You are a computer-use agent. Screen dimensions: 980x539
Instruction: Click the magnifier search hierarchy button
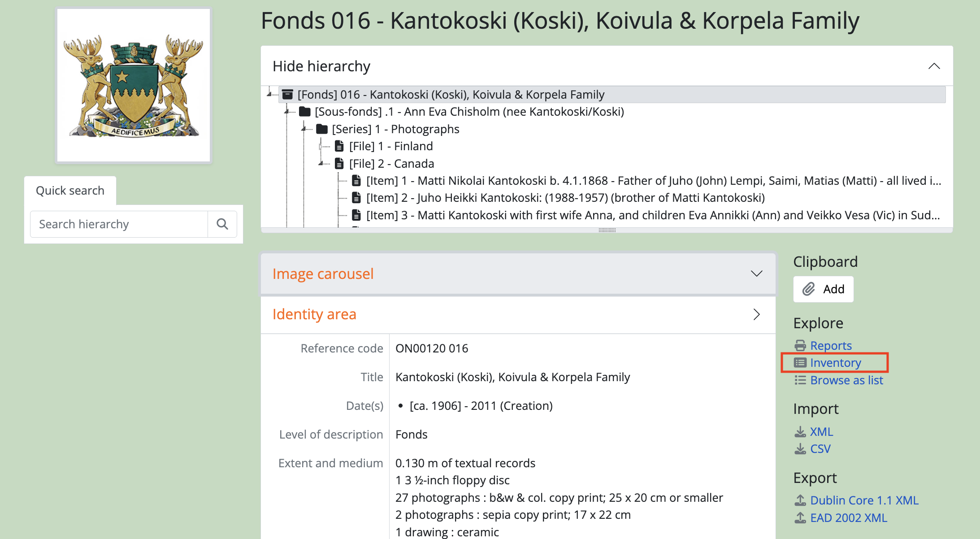tap(222, 224)
